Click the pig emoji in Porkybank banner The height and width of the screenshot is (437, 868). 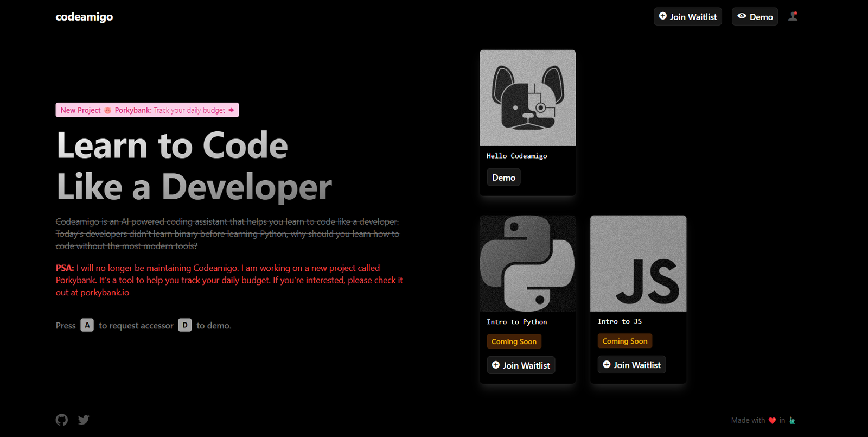pos(107,110)
